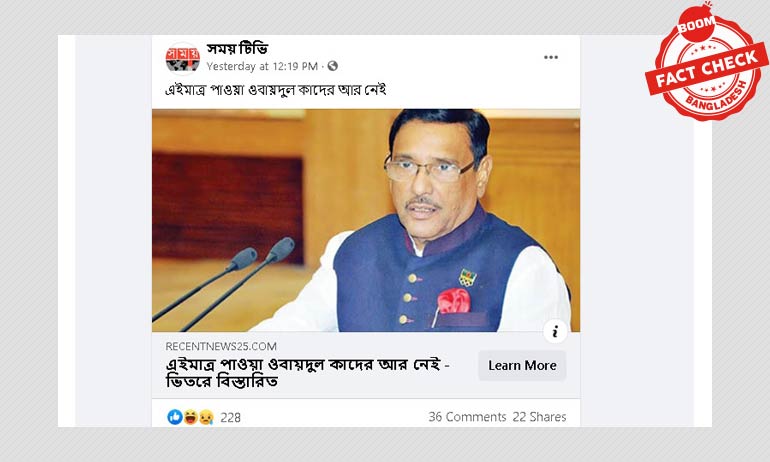
Task: Open the article headline below the photo
Action: [x=307, y=373]
